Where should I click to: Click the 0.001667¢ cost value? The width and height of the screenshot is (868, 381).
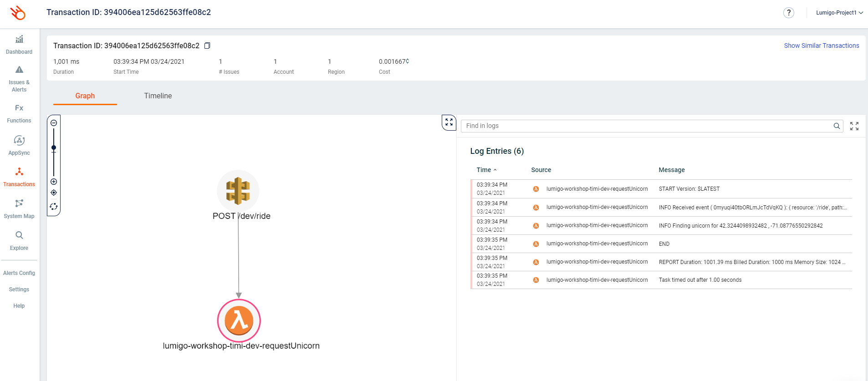click(x=394, y=61)
